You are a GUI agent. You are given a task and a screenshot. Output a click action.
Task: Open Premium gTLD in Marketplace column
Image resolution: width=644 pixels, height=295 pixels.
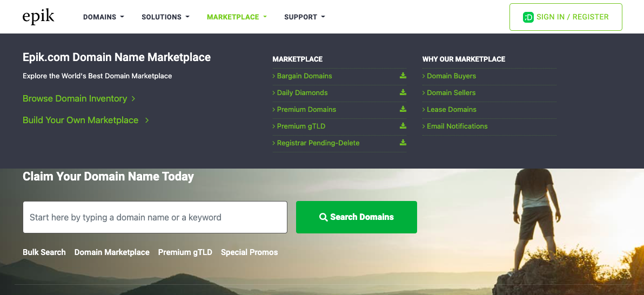coord(301,126)
